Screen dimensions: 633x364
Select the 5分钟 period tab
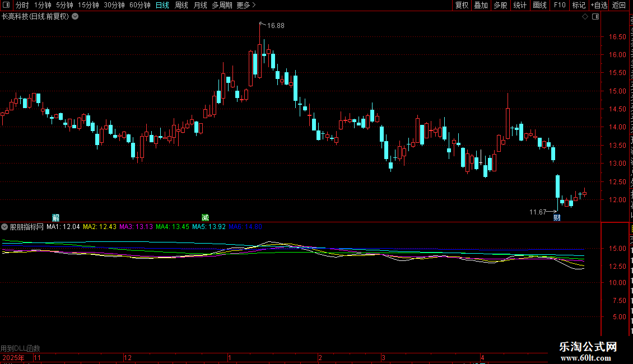(x=64, y=5)
